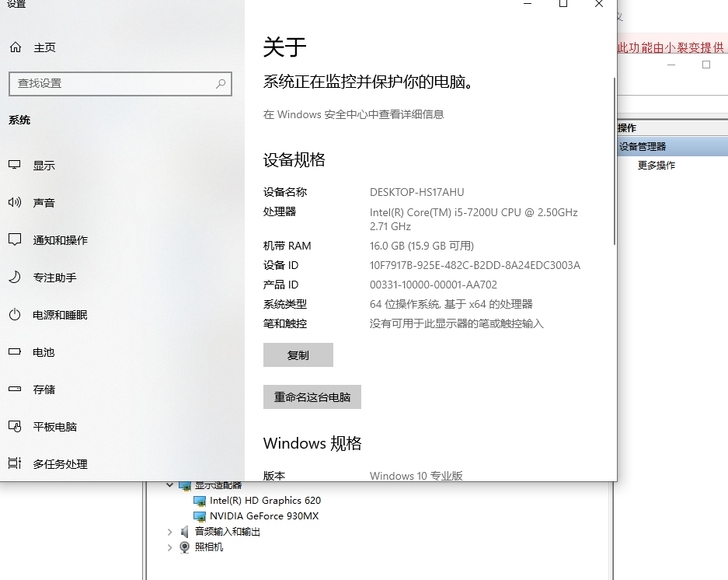Click the 设备规格 heading
Screen dimensions: 728x580
tap(294, 160)
